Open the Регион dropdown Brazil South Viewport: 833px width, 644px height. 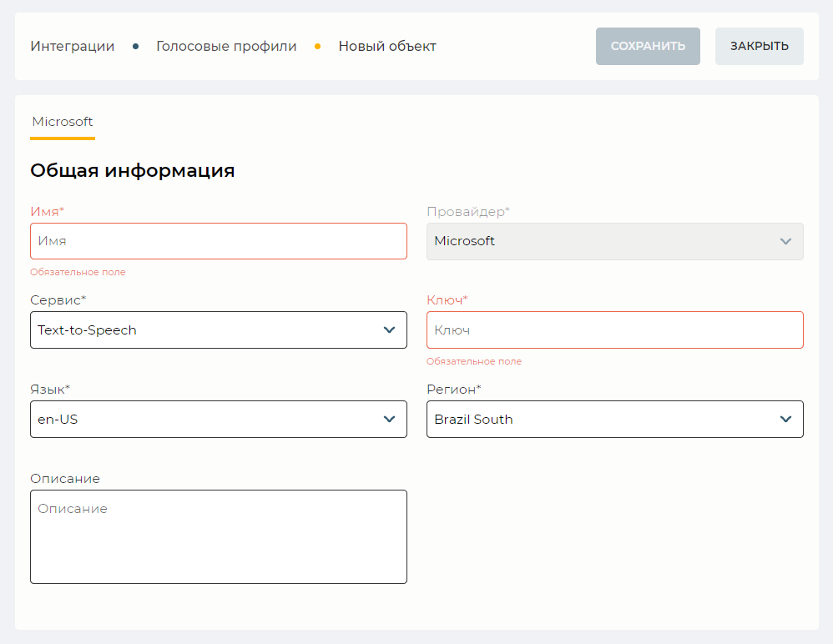tap(614, 419)
